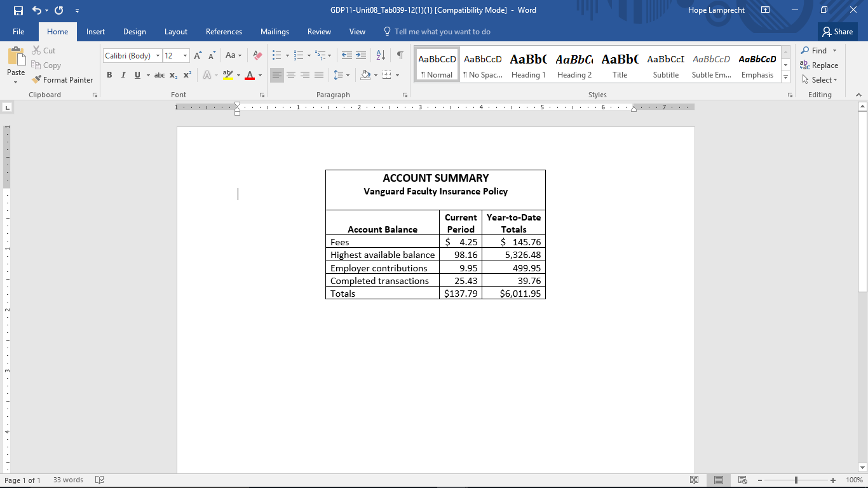
Task: Open the Font Size dropdown
Action: pyautogui.click(x=185, y=55)
